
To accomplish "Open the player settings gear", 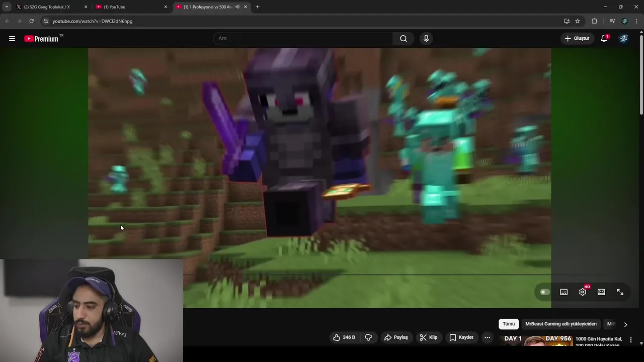I will tap(583, 292).
